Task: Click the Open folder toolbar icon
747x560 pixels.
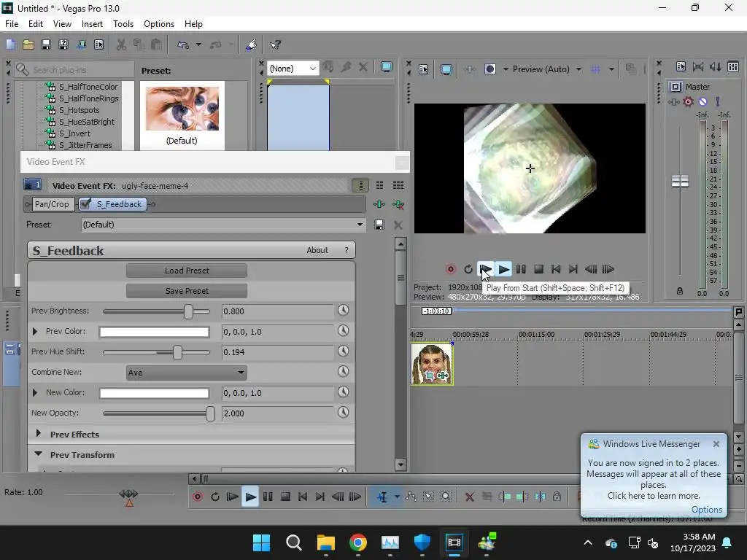Action: [28, 44]
